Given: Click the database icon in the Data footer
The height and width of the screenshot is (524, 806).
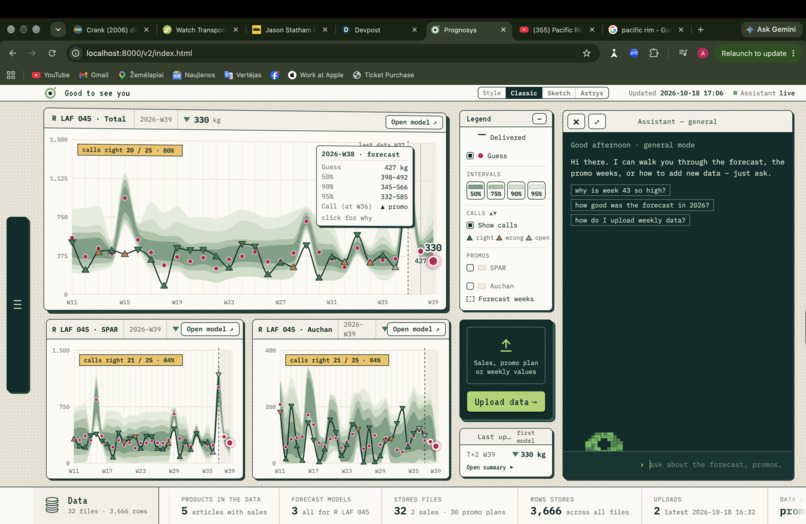Looking at the screenshot, I should pos(52,505).
